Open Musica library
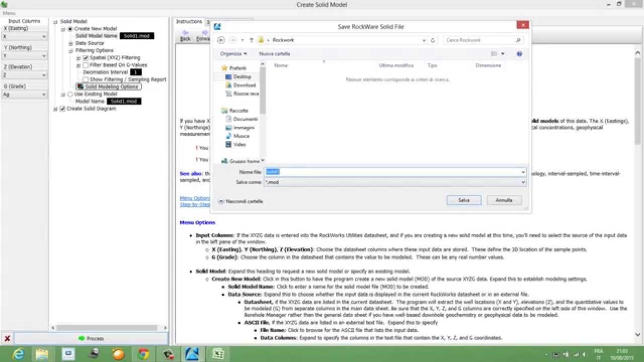Screen dimensions: 644x362 pyautogui.click(x=237, y=136)
